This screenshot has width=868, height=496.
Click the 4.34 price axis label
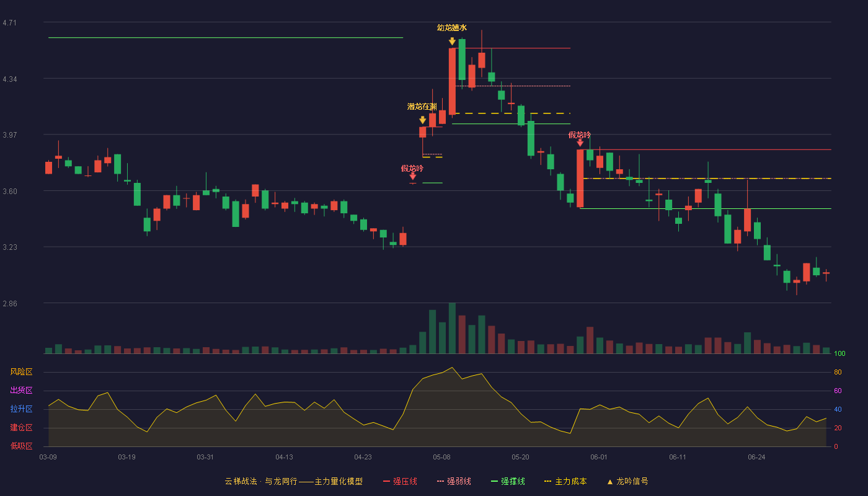9,79
